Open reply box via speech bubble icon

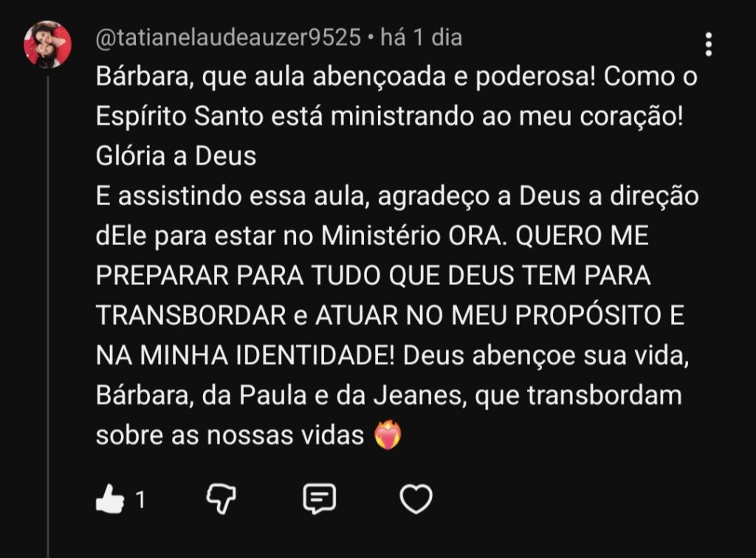pyautogui.click(x=319, y=499)
